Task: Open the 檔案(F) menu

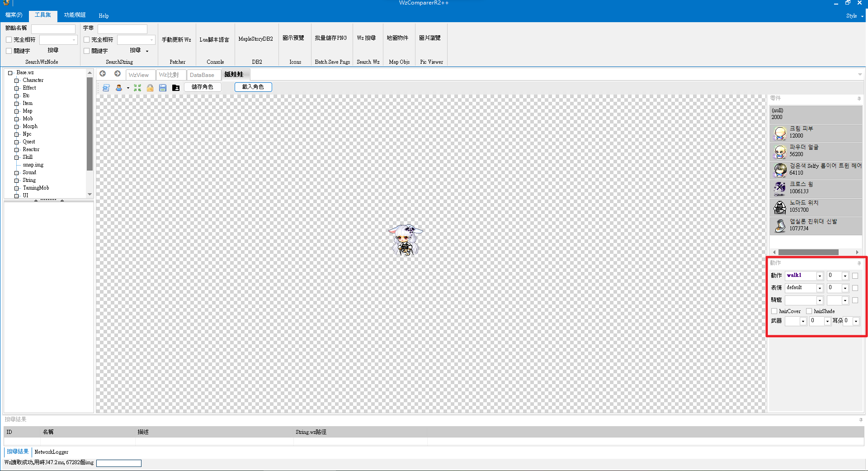Action: point(14,15)
